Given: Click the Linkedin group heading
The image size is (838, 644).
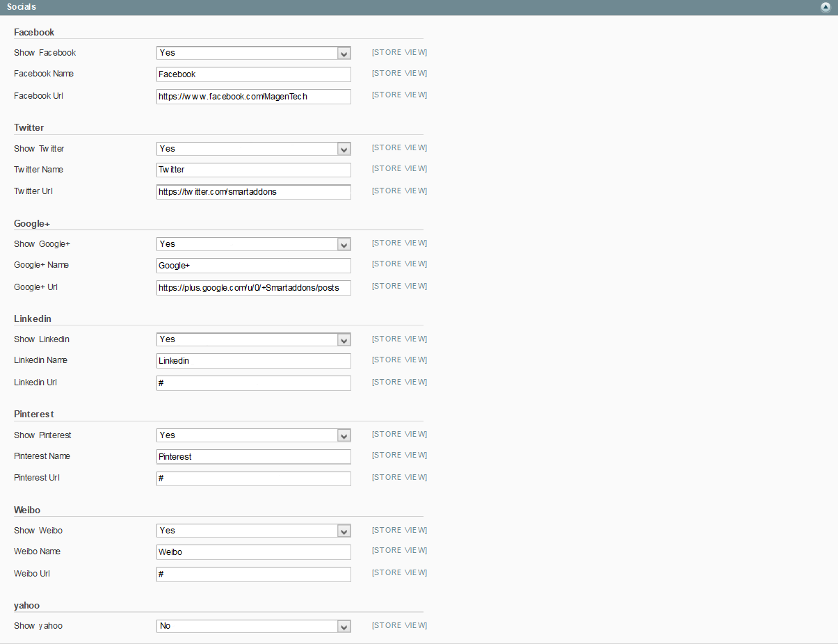Looking at the screenshot, I should point(33,319).
